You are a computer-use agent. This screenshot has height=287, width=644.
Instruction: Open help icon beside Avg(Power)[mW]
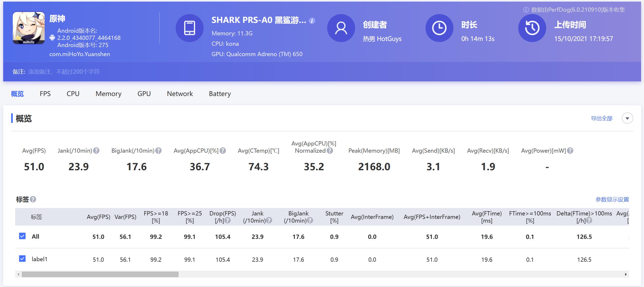click(x=570, y=151)
